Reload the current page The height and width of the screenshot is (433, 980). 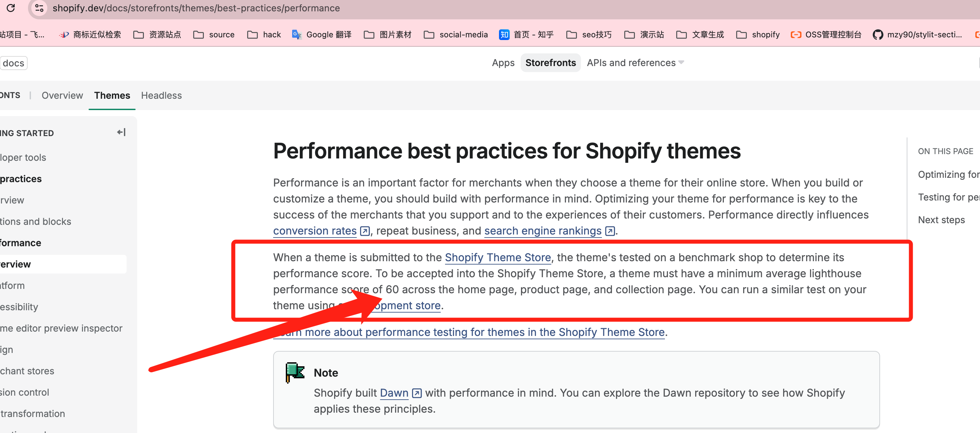11,8
